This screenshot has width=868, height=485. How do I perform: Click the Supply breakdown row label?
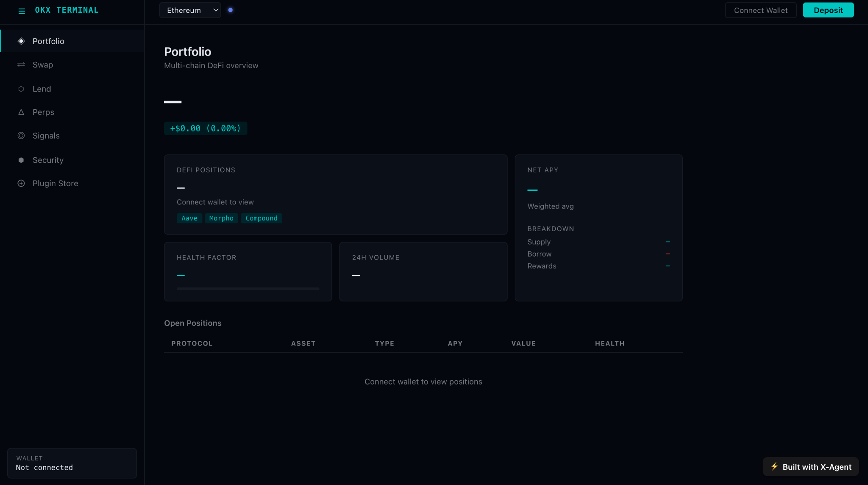539,242
